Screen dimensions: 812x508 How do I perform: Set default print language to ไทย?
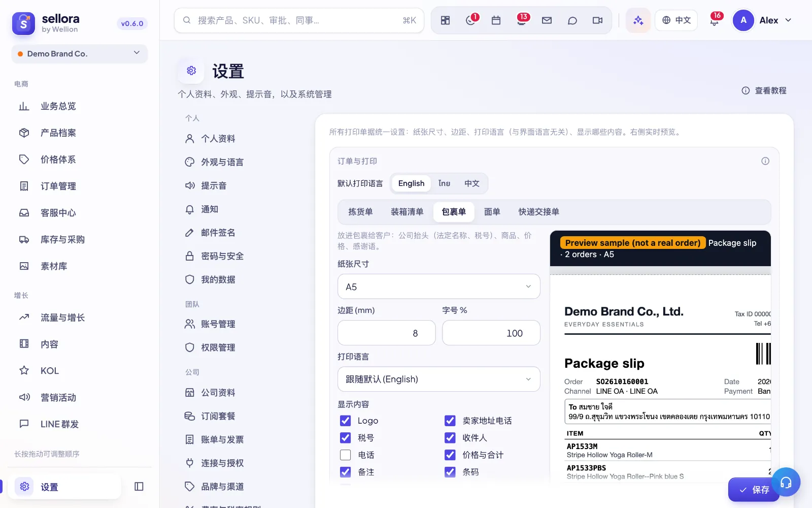click(445, 183)
